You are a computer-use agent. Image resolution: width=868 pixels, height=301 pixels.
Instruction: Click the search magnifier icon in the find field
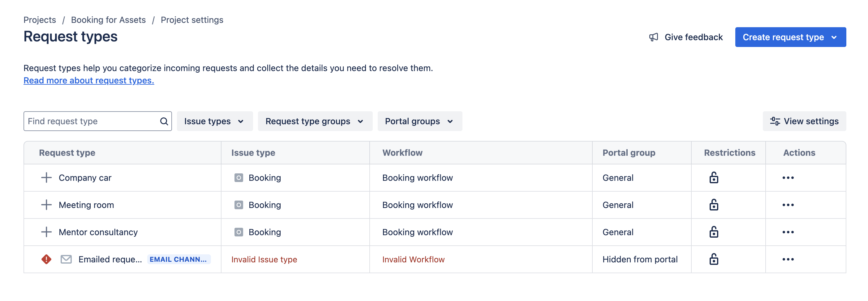click(164, 121)
